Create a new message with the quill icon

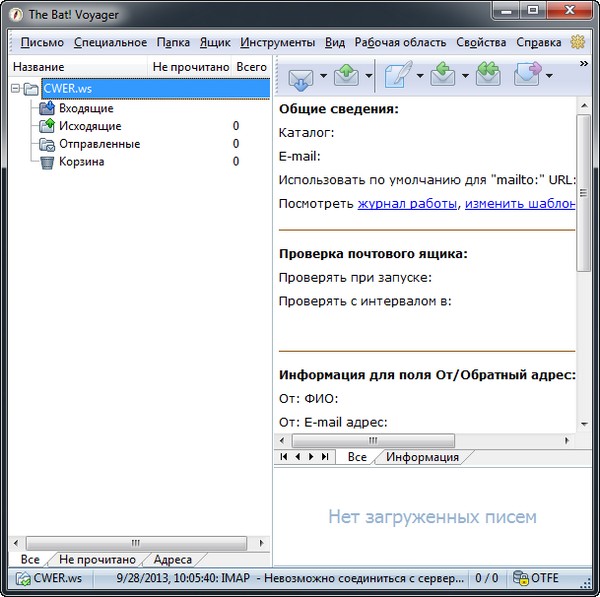click(x=397, y=75)
